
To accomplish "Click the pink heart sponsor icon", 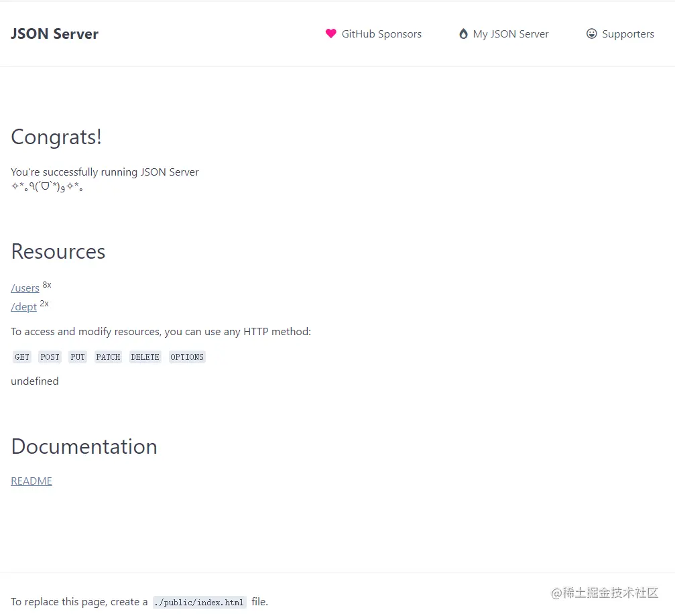I will (330, 34).
